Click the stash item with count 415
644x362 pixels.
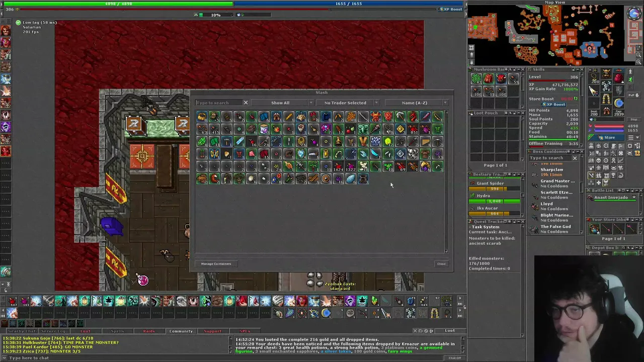pos(214,129)
